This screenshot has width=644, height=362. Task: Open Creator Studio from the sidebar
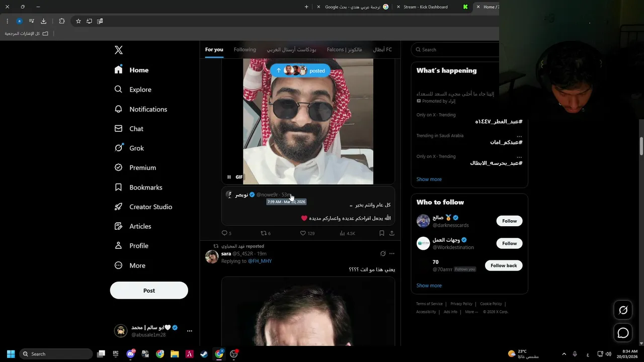pos(143,207)
